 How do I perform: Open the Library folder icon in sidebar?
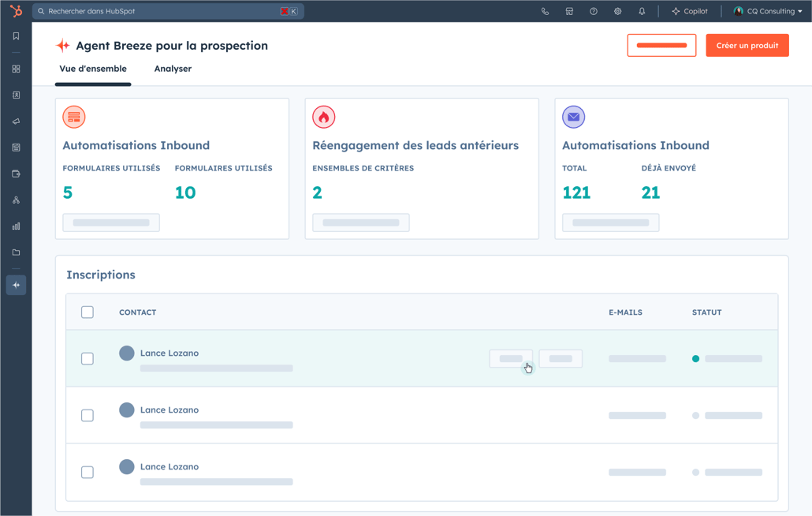pos(16,252)
